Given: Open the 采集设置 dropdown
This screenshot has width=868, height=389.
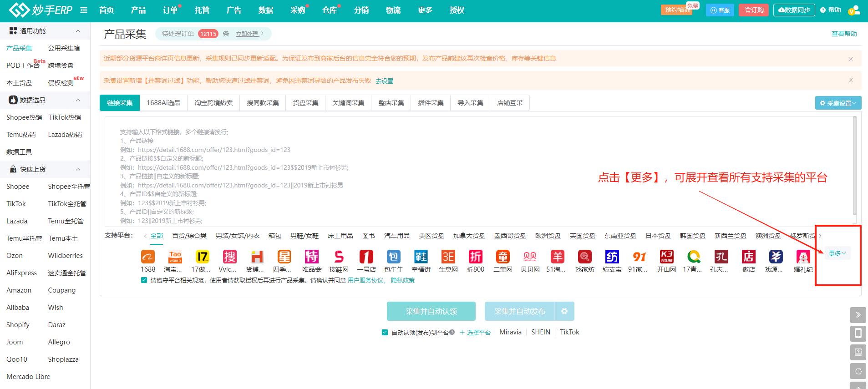Looking at the screenshot, I should coord(838,103).
